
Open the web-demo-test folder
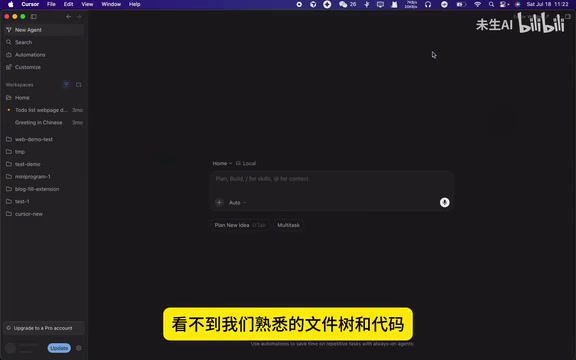point(43,139)
